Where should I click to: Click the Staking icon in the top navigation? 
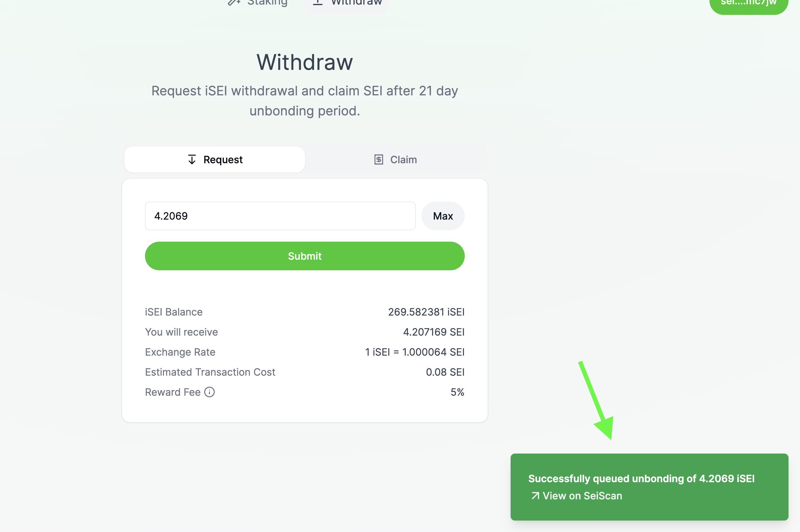tap(234, 2)
